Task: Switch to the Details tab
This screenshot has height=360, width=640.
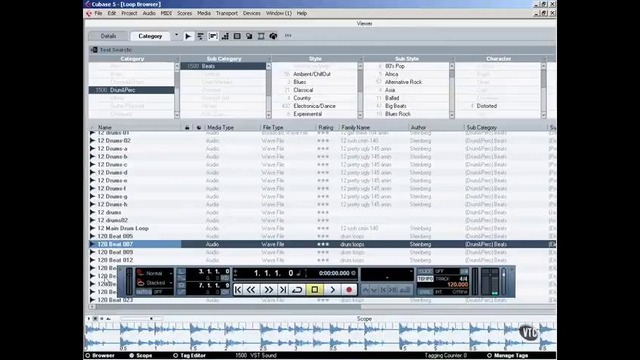Action: click(x=108, y=36)
